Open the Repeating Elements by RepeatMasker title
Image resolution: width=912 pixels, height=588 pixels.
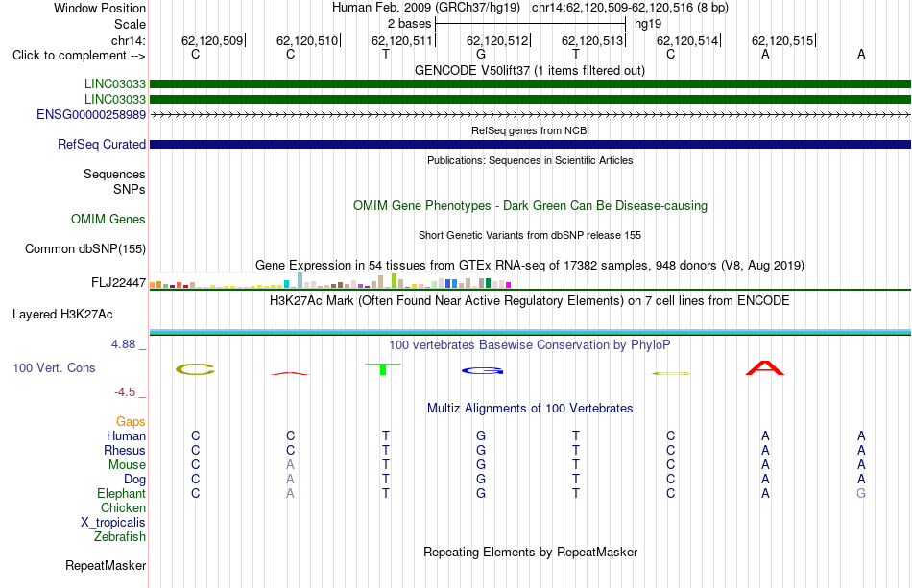click(530, 552)
